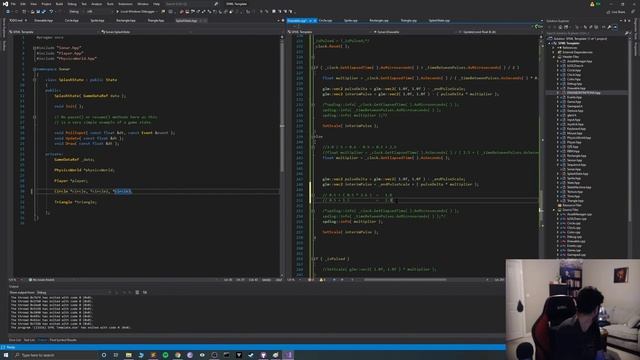
Task: Click the Undo toolbar icon
Action: point(51,11)
